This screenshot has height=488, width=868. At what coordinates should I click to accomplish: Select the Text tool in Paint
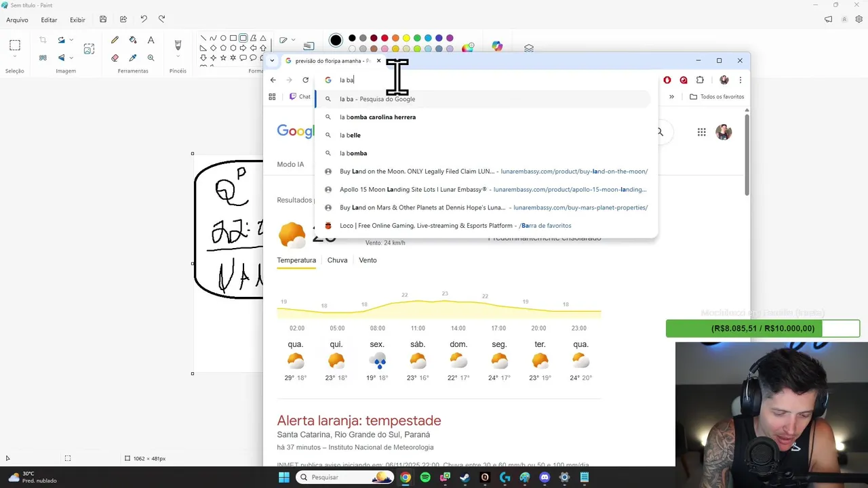tap(151, 40)
